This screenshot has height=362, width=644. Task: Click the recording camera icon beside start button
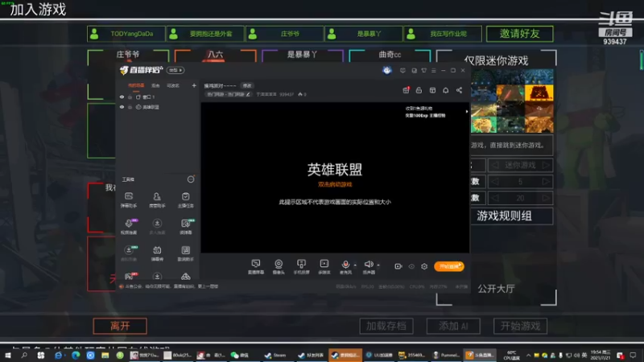(398, 266)
